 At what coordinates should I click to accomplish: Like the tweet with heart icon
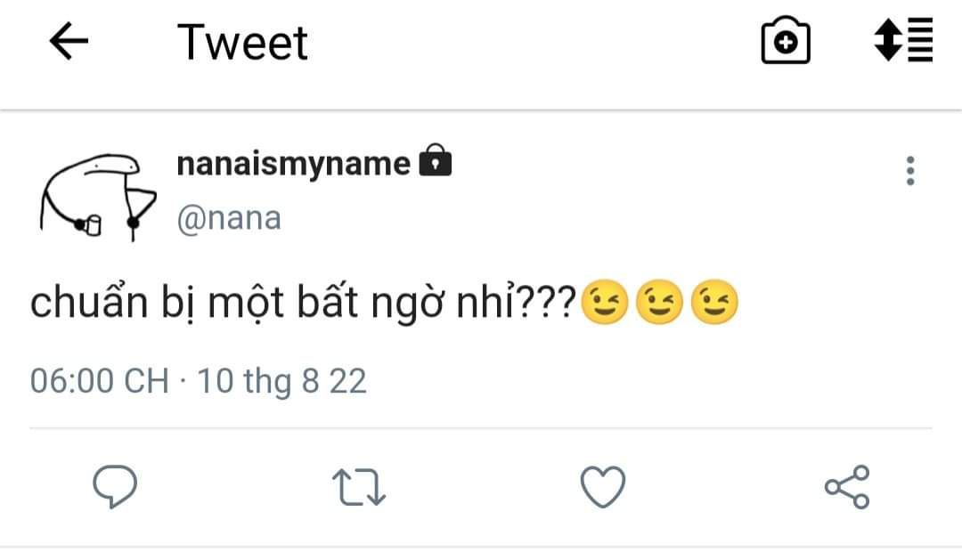[603, 487]
